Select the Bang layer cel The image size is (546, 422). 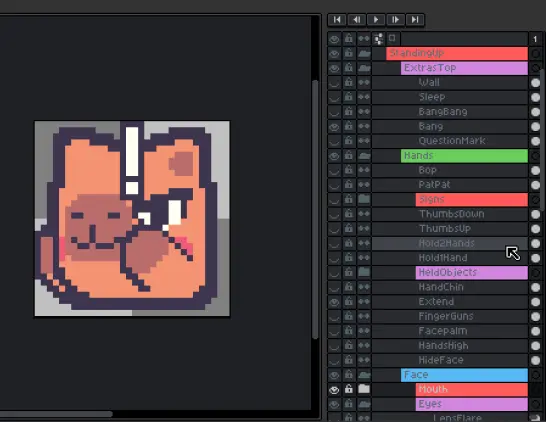coord(535,126)
